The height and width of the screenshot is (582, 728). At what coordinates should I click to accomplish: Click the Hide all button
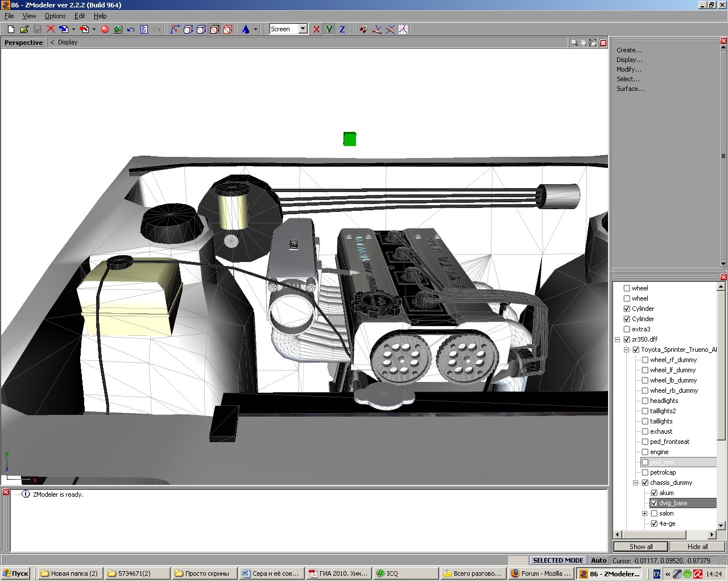(x=697, y=547)
